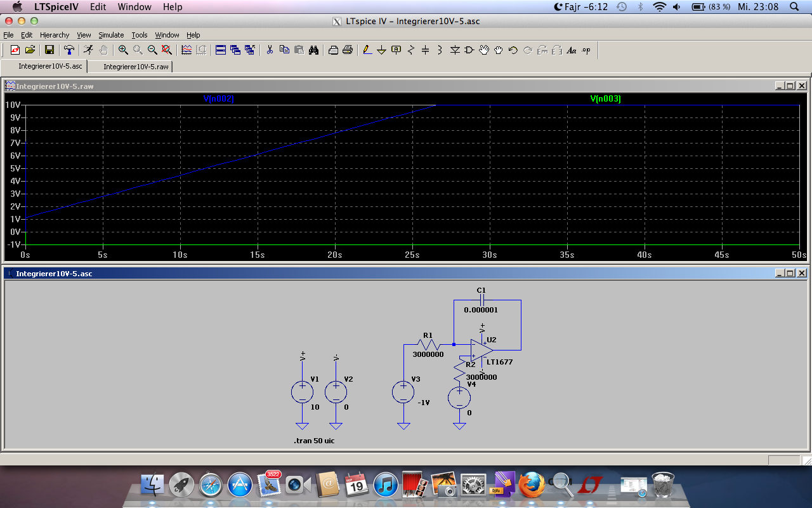Open the Hierarchy menu

pyautogui.click(x=55, y=35)
